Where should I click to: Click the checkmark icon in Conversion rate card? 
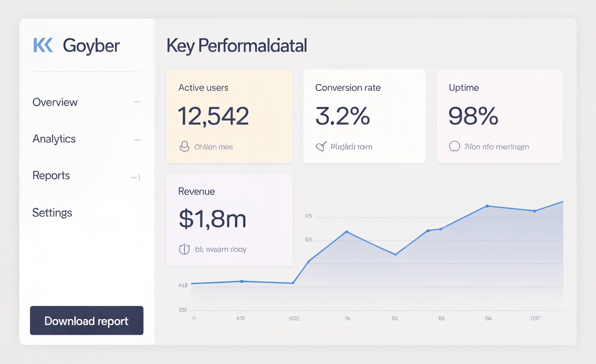pos(321,147)
